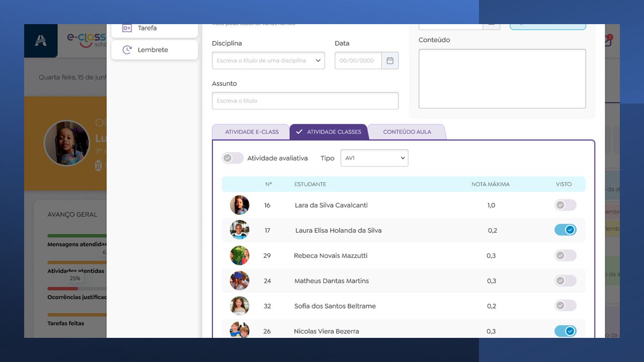Screen dimensions: 644x362
Task: Click Sofia dos Santos Beltrame's avatar
Action: coord(239,306)
